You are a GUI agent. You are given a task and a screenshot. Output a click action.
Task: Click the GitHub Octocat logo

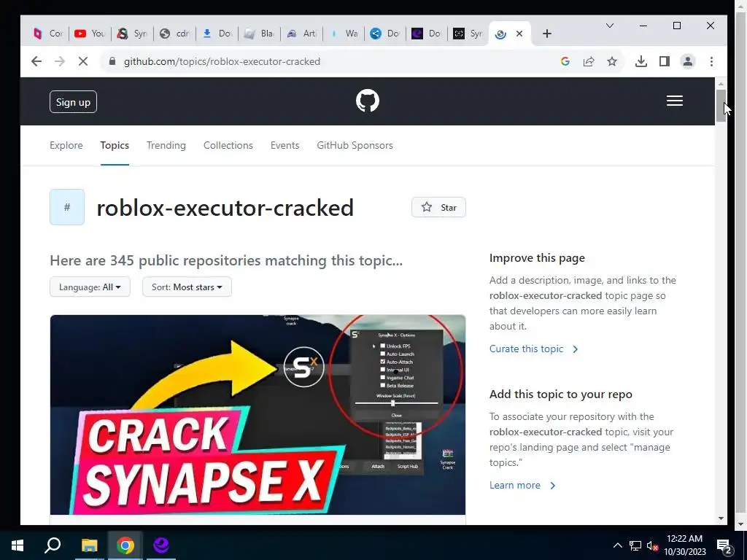click(368, 101)
